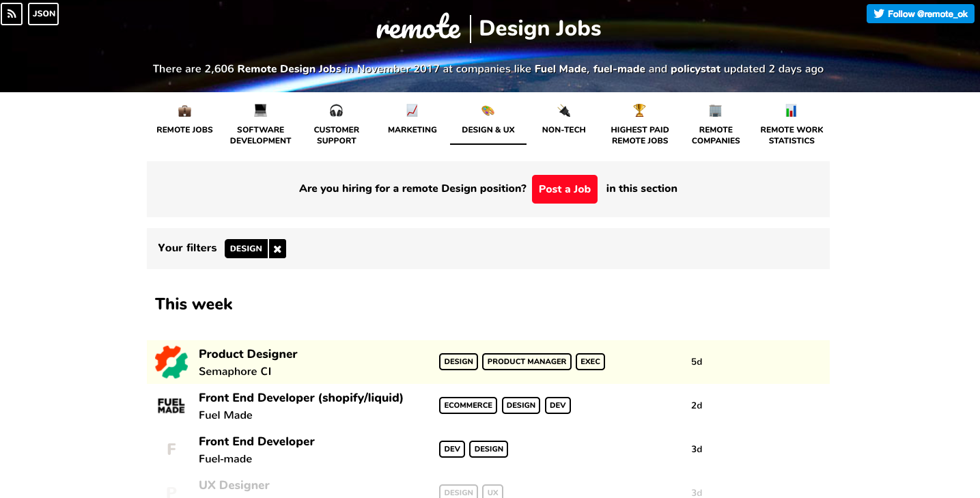Click Fuel Made link in header summary
980x498 pixels.
[x=560, y=69]
